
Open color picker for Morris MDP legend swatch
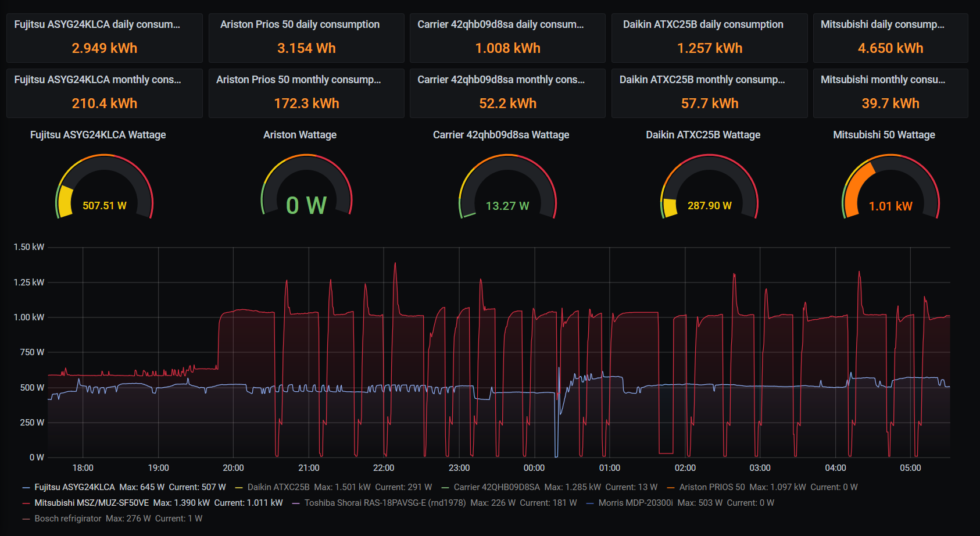tap(590, 503)
